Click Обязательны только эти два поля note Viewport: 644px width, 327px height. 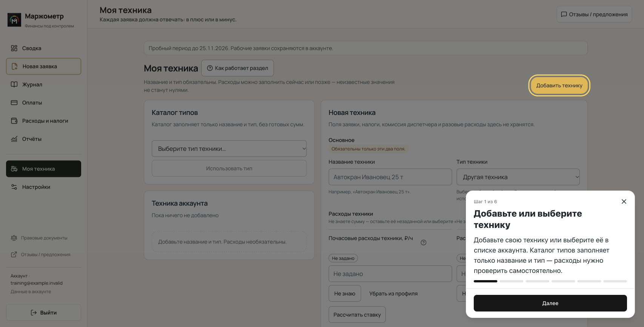368,149
